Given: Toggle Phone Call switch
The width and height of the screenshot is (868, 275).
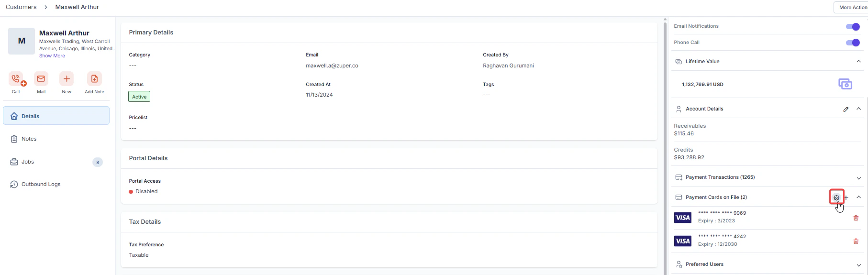Looking at the screenshot, I should coord(853,43).
